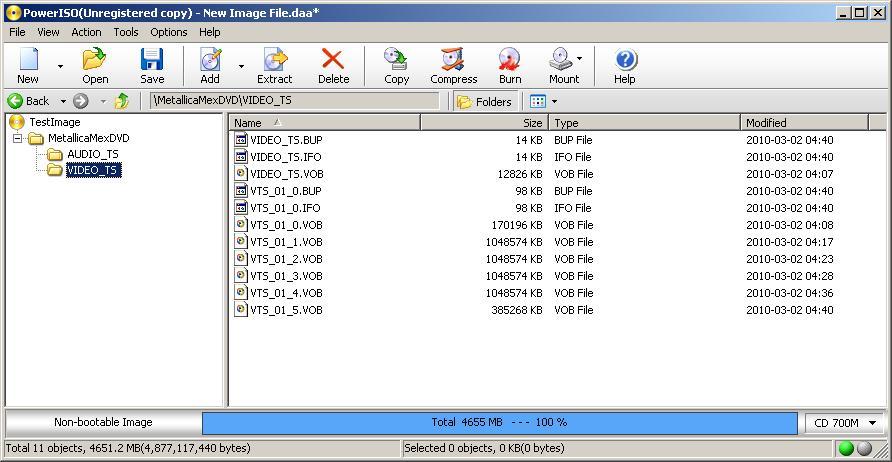Click the TestImage disc icon in tree
The width and height of the screenshot is (892, 462).
point(17,122)
